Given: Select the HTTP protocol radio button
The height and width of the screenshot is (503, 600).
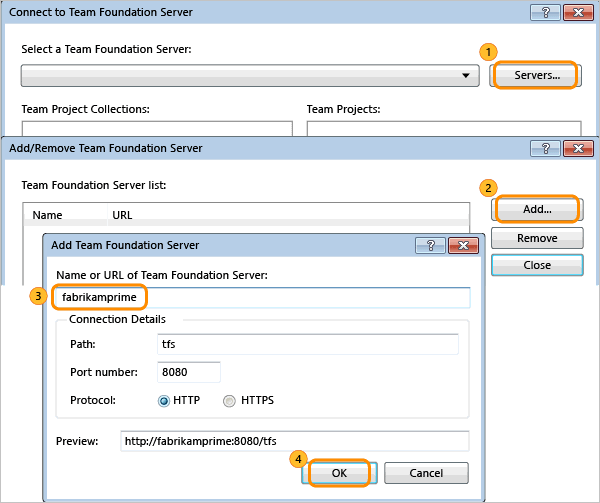Looking at the screenshot, I should [x=164, y=400].
